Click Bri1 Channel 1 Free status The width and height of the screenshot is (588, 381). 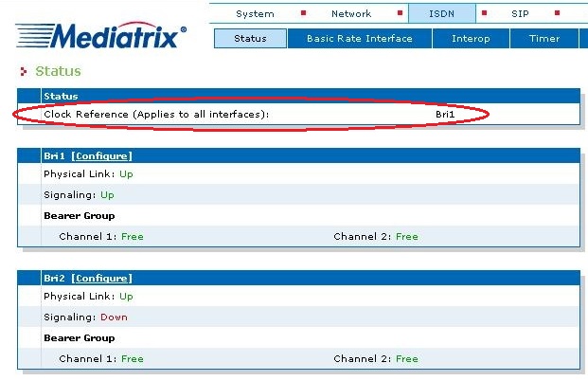pos(133,237)
